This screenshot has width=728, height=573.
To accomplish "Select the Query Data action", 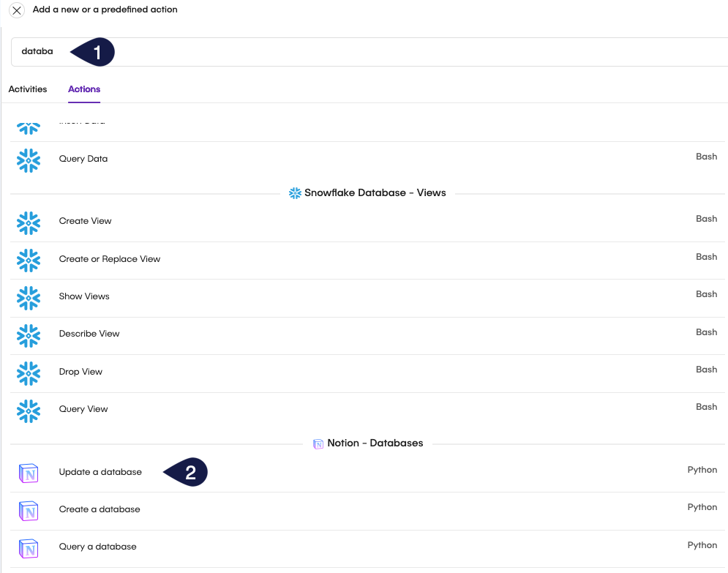I will 83,159.
